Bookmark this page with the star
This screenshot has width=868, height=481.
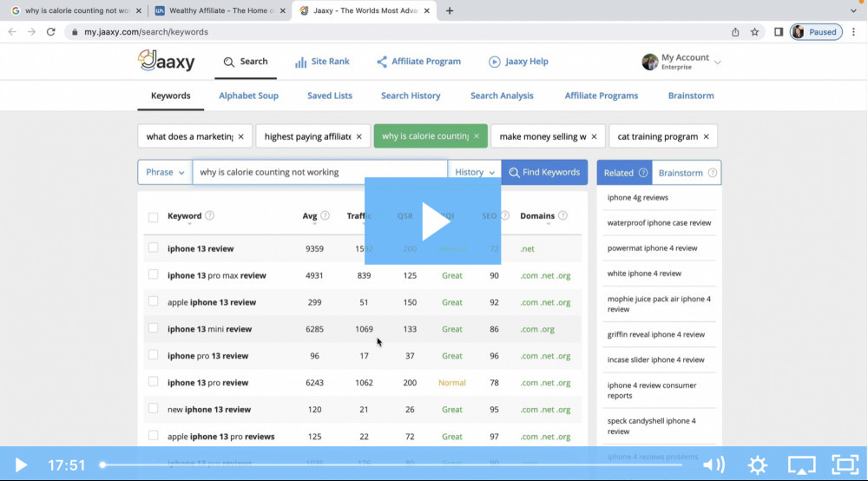[x=754, y=32]
